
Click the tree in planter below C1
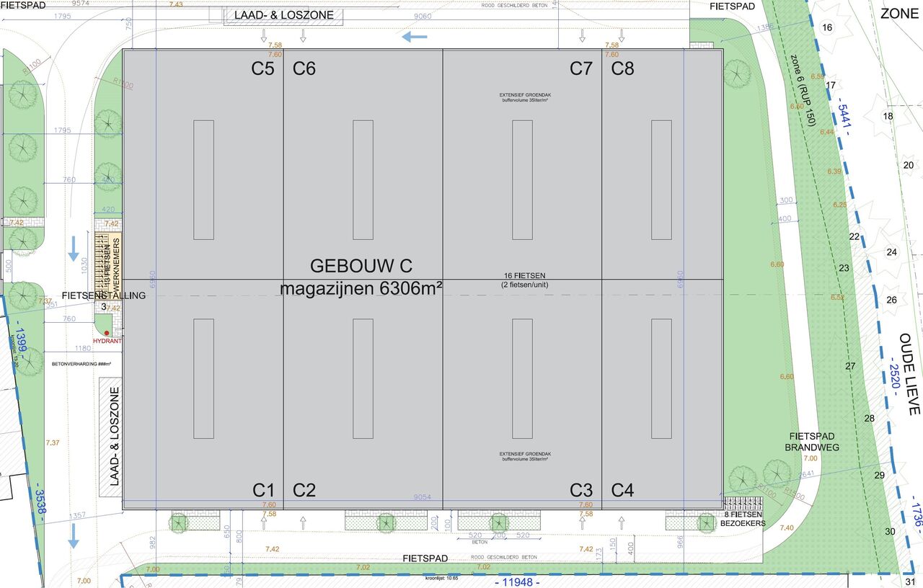179,522
